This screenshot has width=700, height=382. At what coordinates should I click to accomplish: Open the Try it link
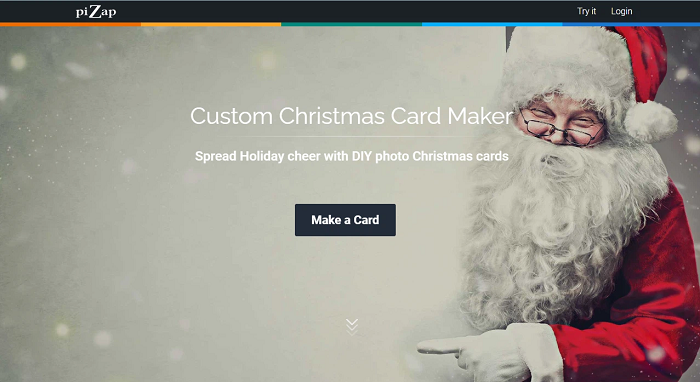click(x=586, y=11)
